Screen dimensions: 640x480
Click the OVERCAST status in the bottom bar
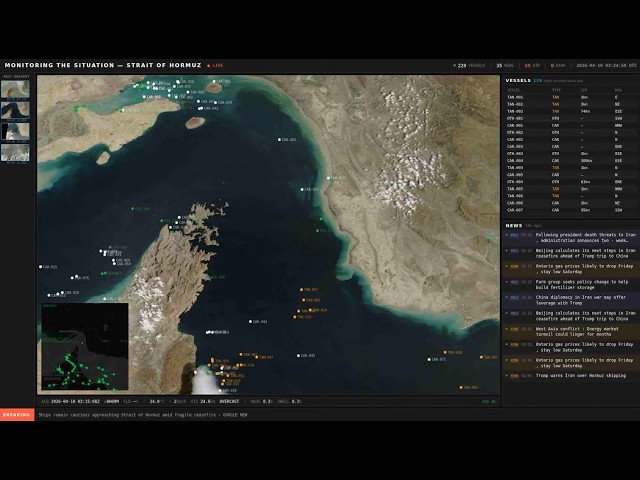pos(229,402)
